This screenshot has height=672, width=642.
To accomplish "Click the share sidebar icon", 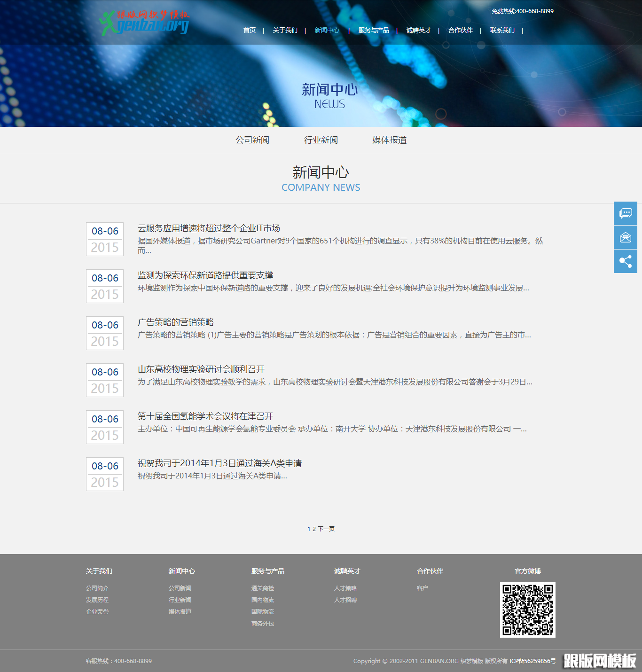I will point(625,261).
